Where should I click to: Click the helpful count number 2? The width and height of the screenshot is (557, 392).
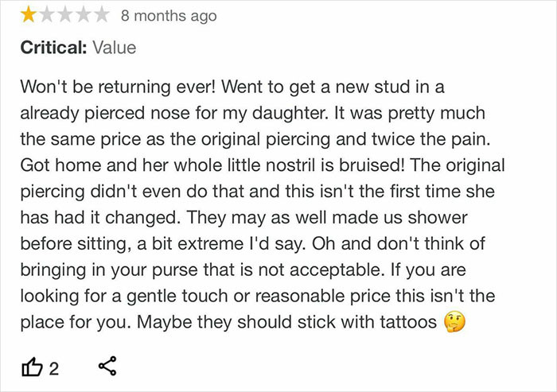click(53, 369)
